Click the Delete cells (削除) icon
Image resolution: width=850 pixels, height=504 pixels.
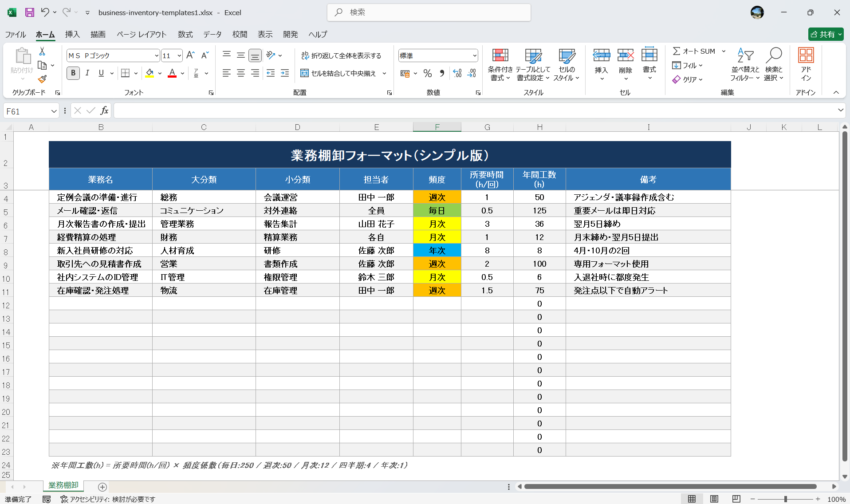[x=626, y=56]
